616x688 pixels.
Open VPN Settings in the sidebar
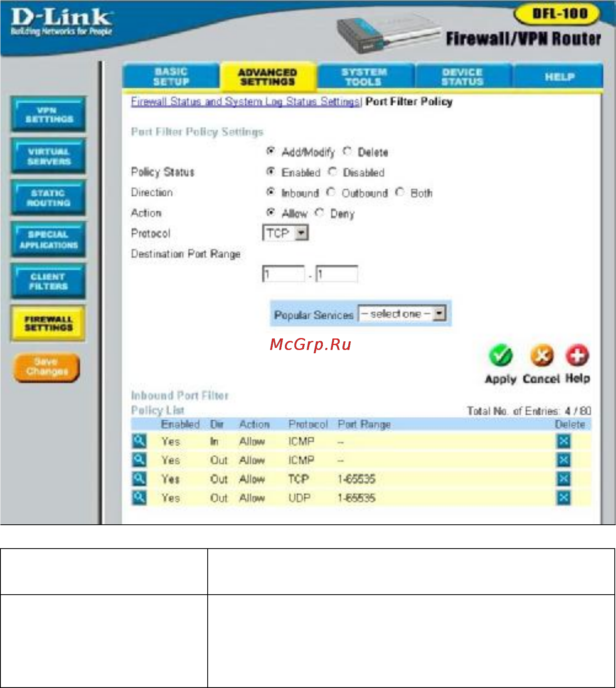click(x=49, y=115)
